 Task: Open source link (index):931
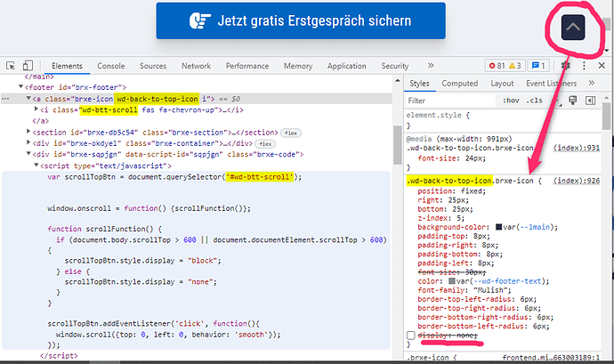tap(576, 148)
